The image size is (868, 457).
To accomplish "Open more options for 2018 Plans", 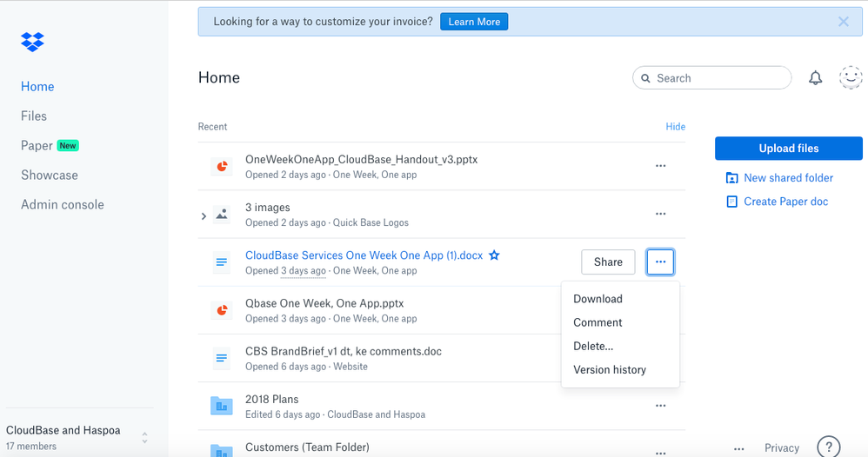I will 660,406.
